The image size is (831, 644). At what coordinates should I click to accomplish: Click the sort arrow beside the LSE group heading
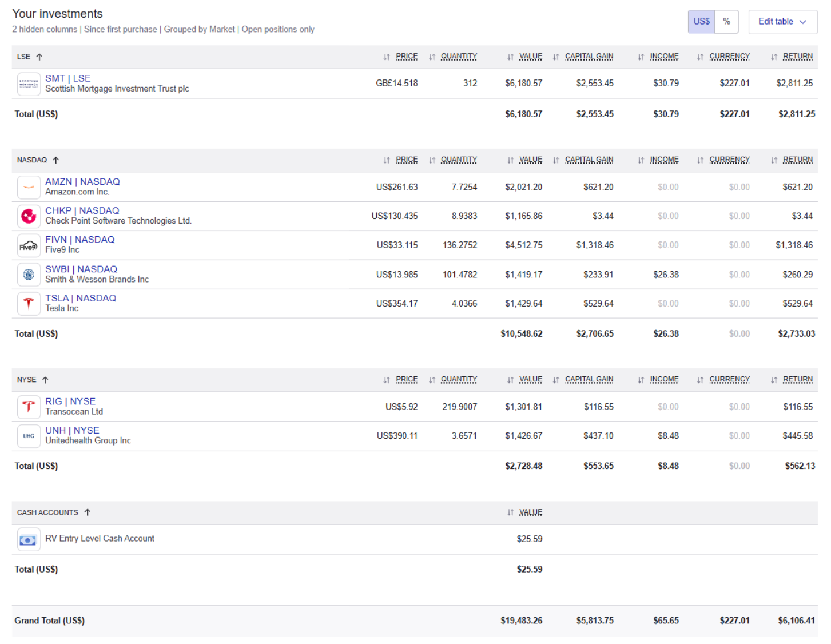click(39, 57)
